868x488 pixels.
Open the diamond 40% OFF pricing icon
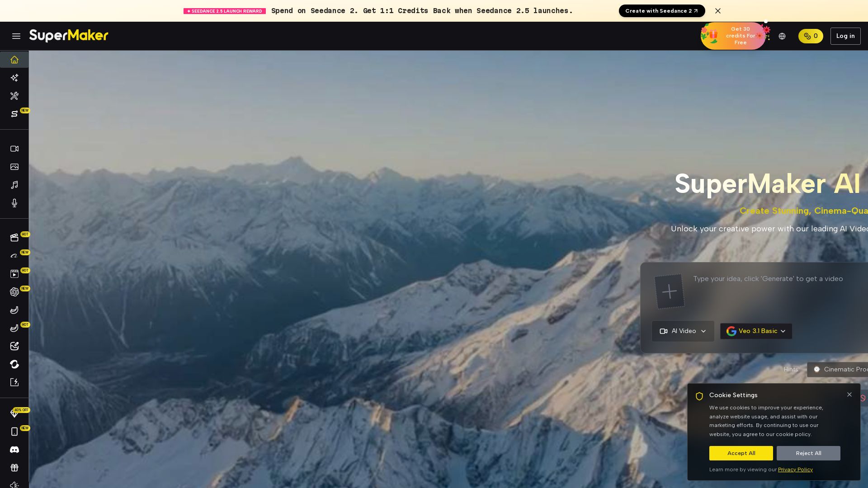(14, 413)
